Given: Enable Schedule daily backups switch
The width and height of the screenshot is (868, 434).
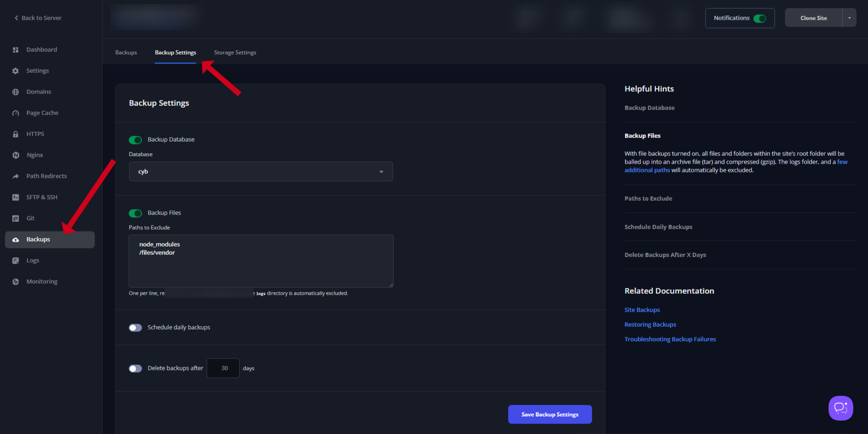Looking at the screenshot, I should point(135,328).
